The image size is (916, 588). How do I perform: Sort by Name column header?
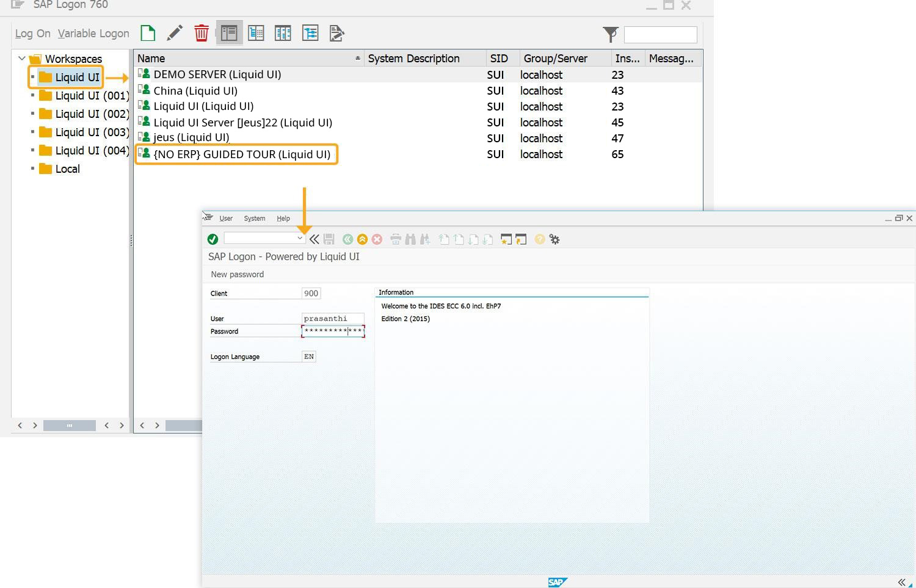tap(249, 59)
